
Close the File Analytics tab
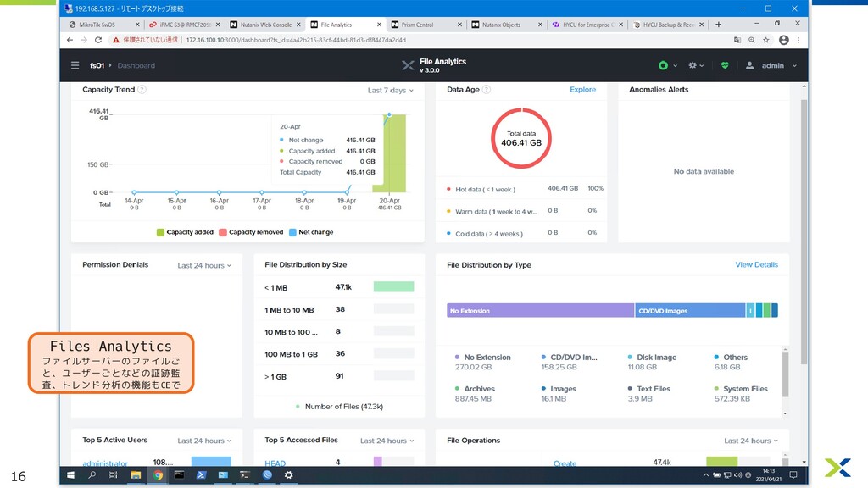[x=379, y=25]
